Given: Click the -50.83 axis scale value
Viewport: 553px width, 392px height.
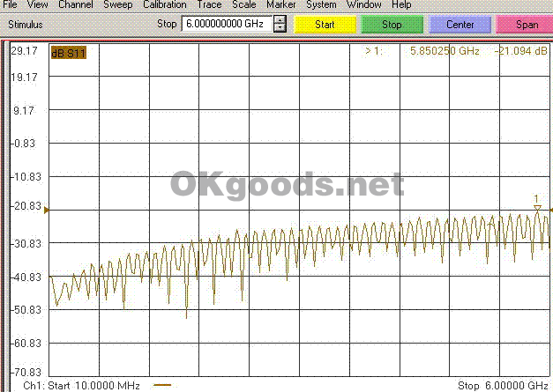Looking at the screenshot, I should pos(26,310).
